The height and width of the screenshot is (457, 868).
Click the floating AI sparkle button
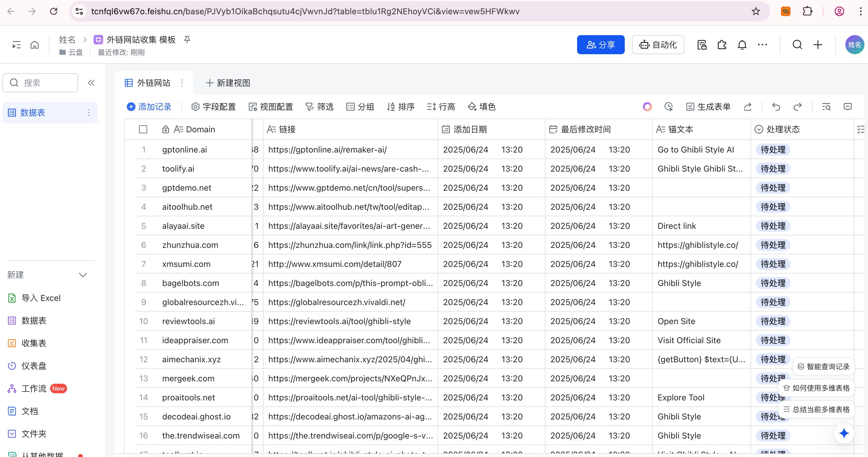click(844, 433)
